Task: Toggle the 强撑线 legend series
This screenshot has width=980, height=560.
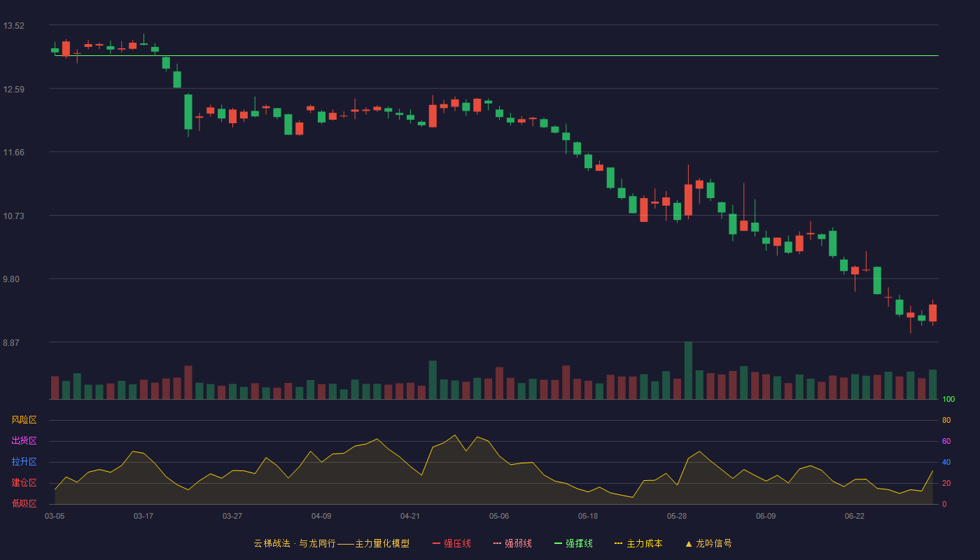Action: click(573, 543)
